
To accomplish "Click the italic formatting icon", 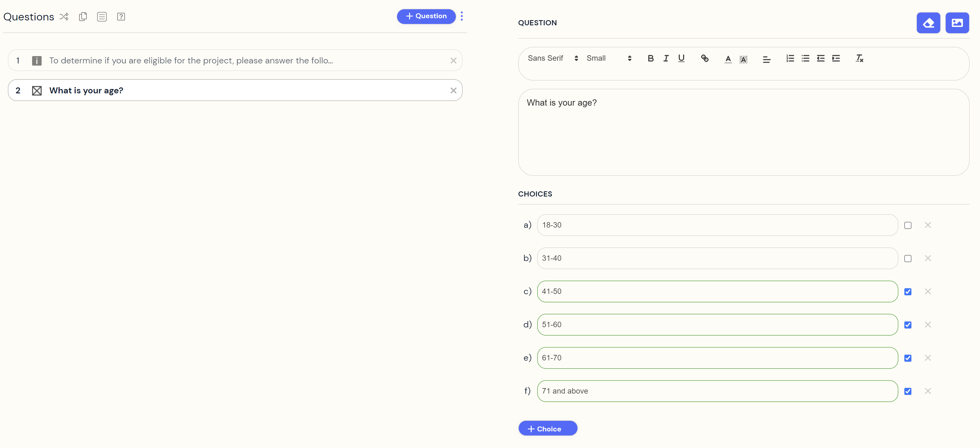I will (666, 58).
